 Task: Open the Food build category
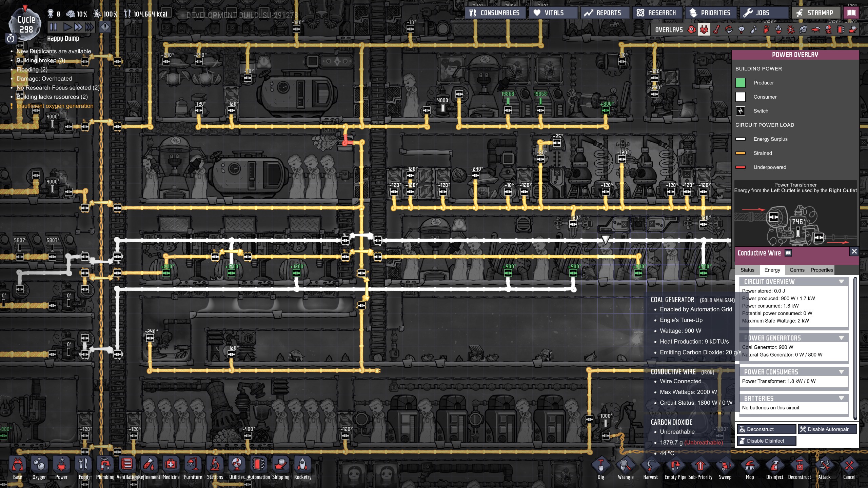click(83, 468)
